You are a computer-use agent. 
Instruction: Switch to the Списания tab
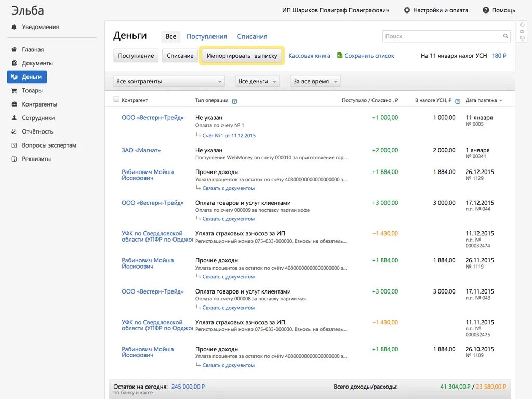pos(252,36)
